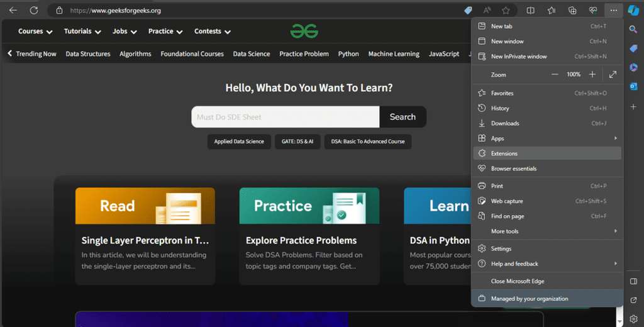Open the Apps submenu
The height and width of the screenshot is (327, 644).
click(x=548, y=138)
